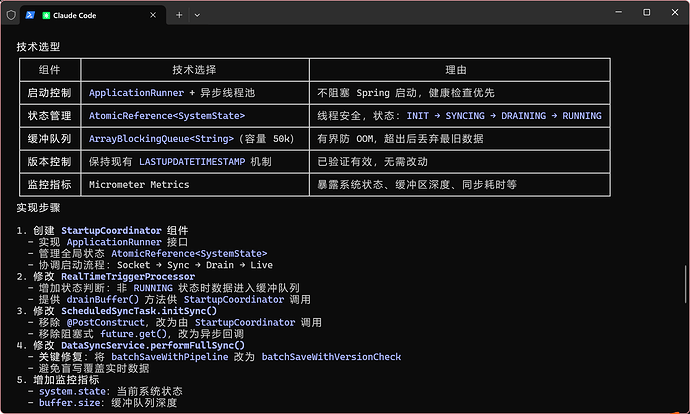Click the 缓冲队列 table cell
Viewport: 690px width, 414px height.
click(x=49, y=139)
